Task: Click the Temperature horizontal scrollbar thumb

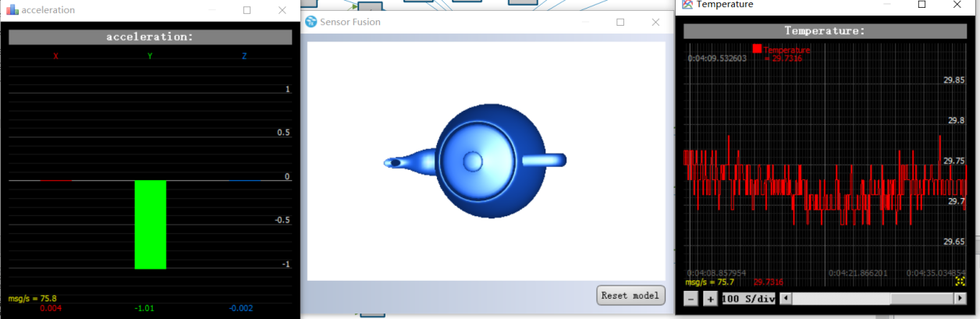Action: [x=923, y=299]
